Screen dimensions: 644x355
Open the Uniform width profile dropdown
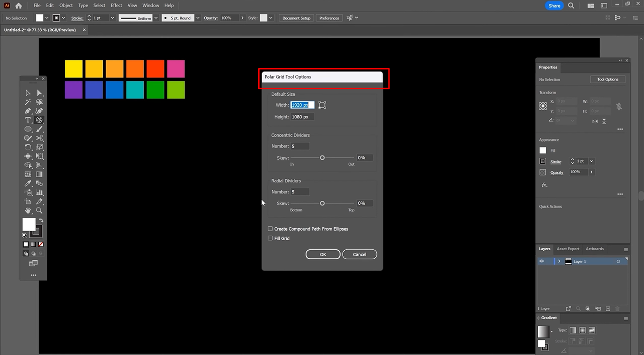[156, 18]
